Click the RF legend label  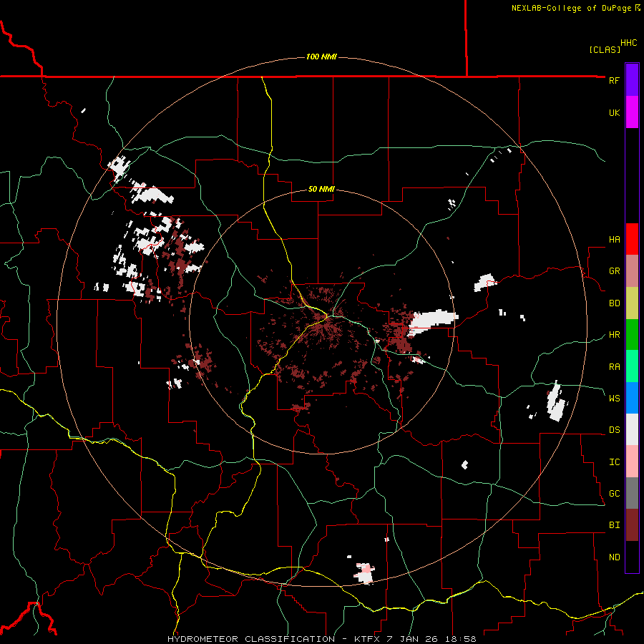click(614, 80)
